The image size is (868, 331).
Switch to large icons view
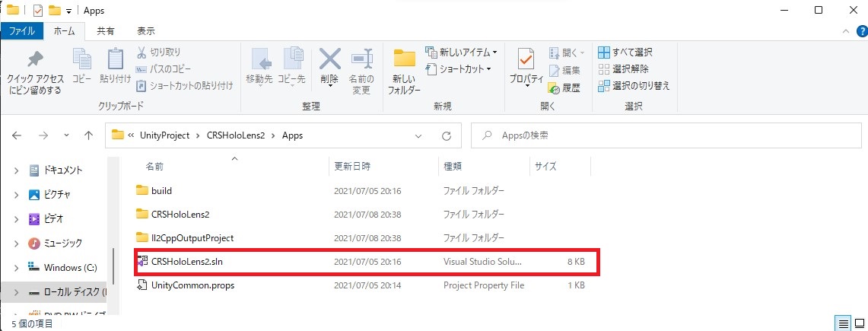[x=859, y=323]
